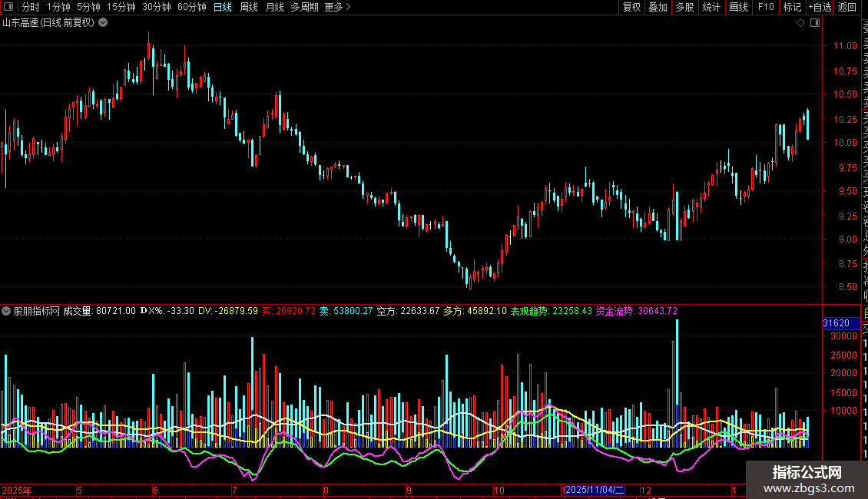Open the 画线 drawing tools
The height and width of the screenshot is (499, 868).
point(738,7)
